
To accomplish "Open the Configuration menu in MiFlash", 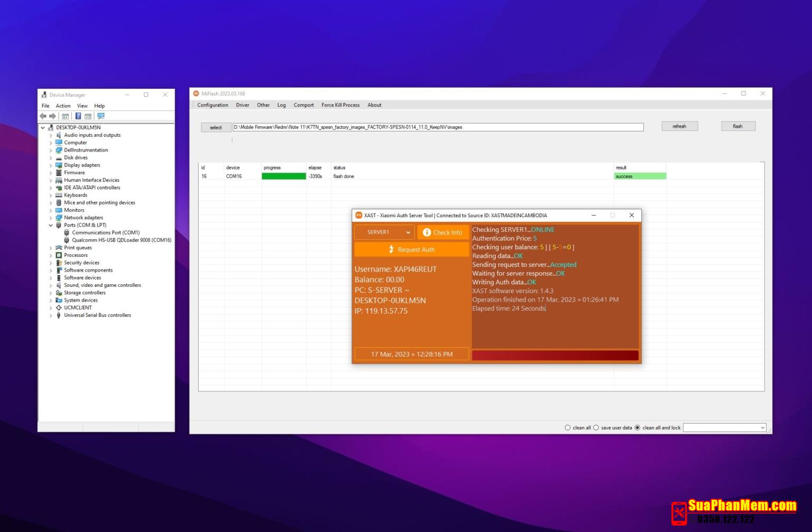I will 213,105.
